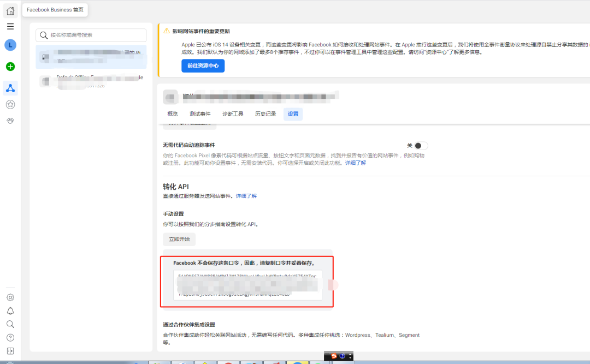Open the account avatar labeled L
The image size is (590, 364).
click(x=10, y=45)
